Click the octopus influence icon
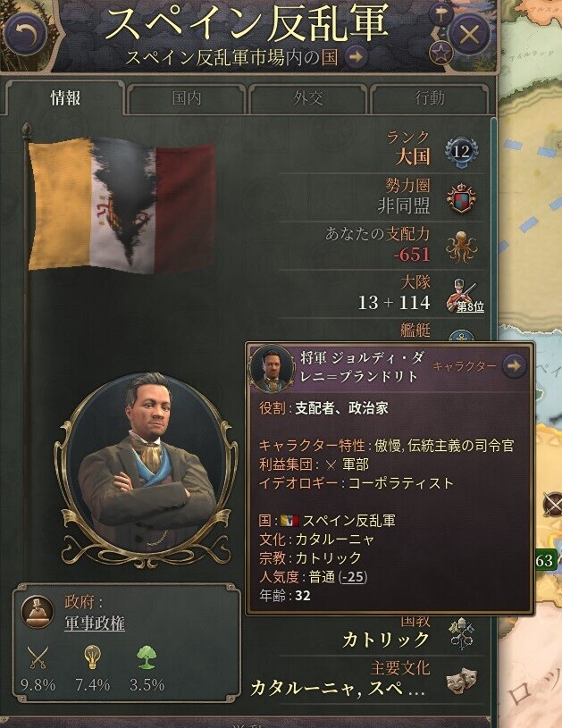 point(461,247)
